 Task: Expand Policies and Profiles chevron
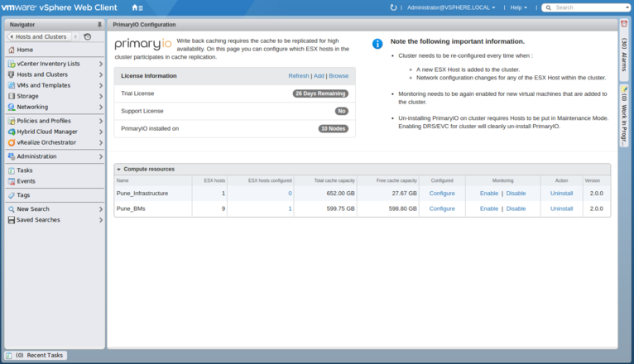click(x=101, y=122)
